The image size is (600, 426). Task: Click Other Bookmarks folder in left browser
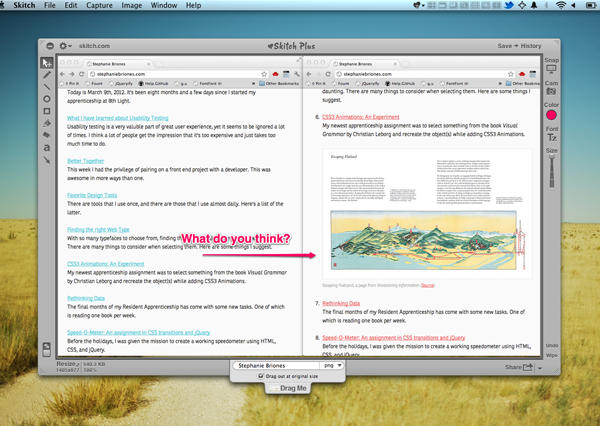pos(279,83)
